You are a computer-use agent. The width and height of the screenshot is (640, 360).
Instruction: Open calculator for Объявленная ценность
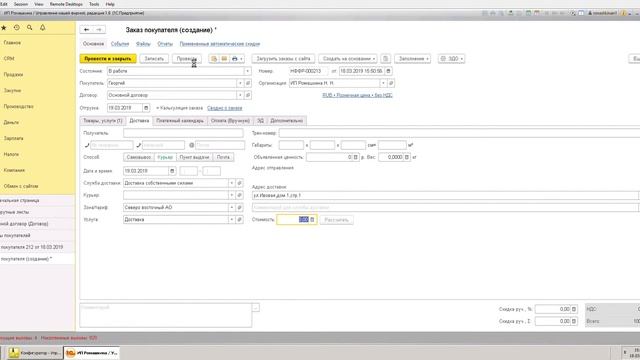pyautogui.click(x=356, y=157)
